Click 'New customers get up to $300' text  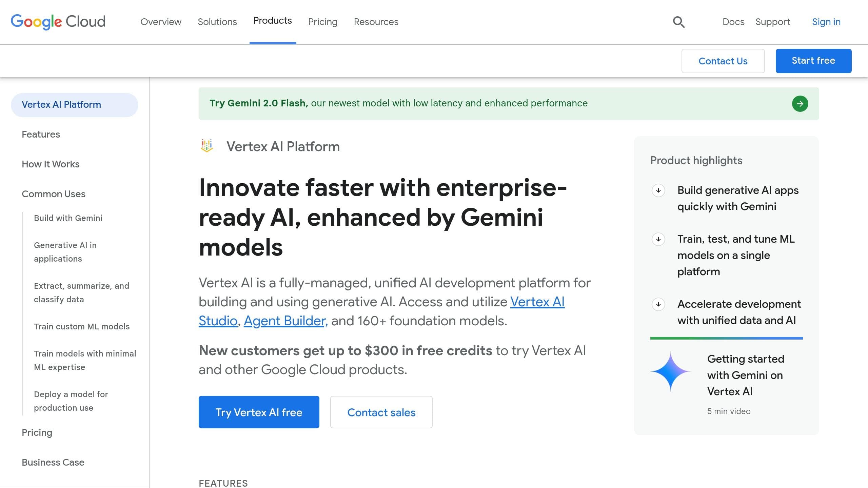[x=345, y=350]
